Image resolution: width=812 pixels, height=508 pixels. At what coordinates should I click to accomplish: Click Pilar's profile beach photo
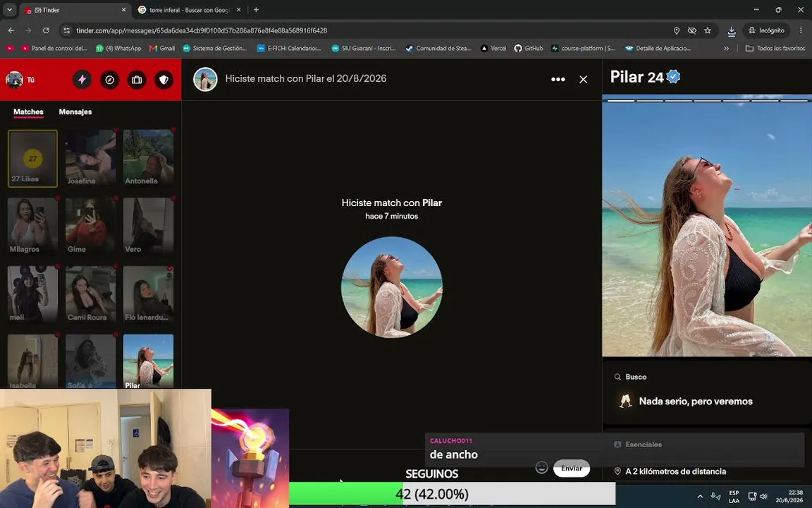tap(707, 226)
